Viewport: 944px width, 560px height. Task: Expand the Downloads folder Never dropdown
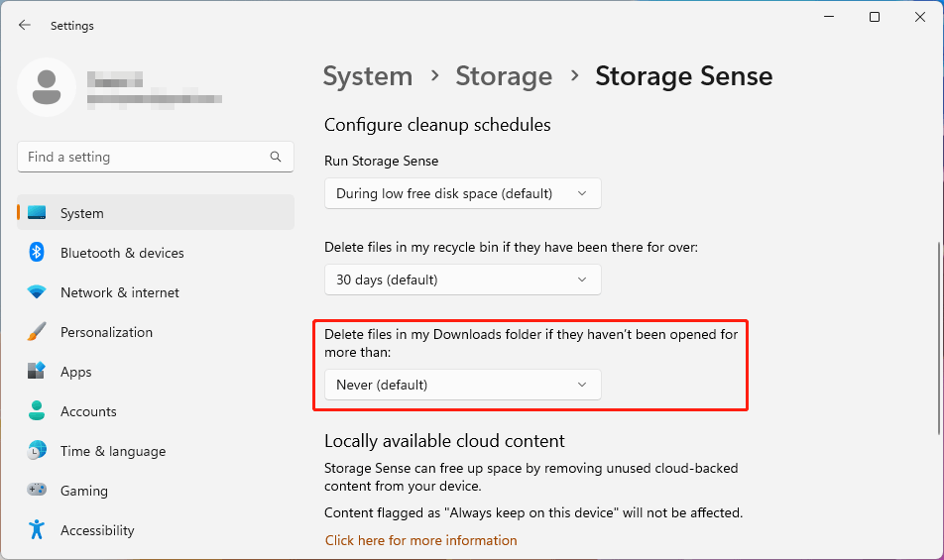tap(462, 385)
